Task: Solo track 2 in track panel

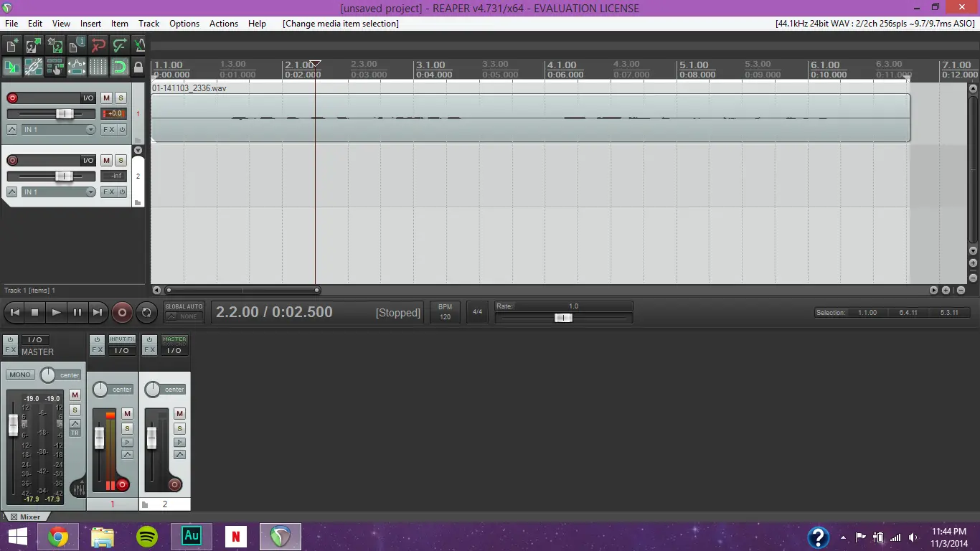Action: [x=121, y=161]
